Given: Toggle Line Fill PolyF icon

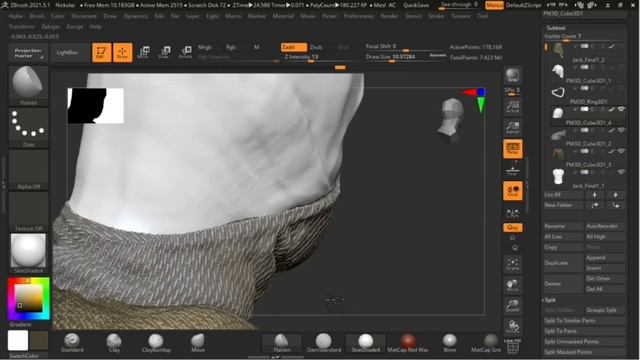Looking at the screenshot, I should [513, 347].
